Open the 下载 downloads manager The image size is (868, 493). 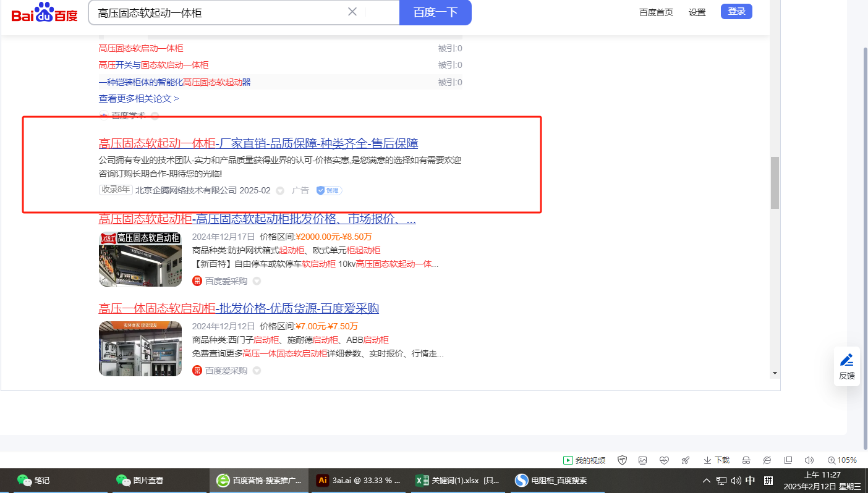pos(716,460)
